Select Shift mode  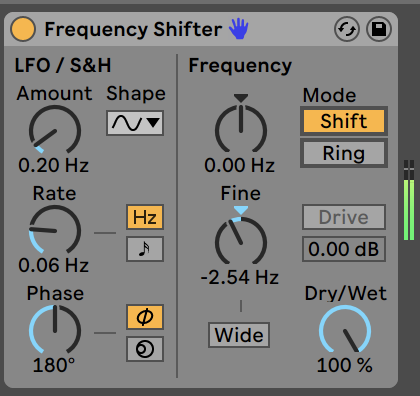coord(344,121)
